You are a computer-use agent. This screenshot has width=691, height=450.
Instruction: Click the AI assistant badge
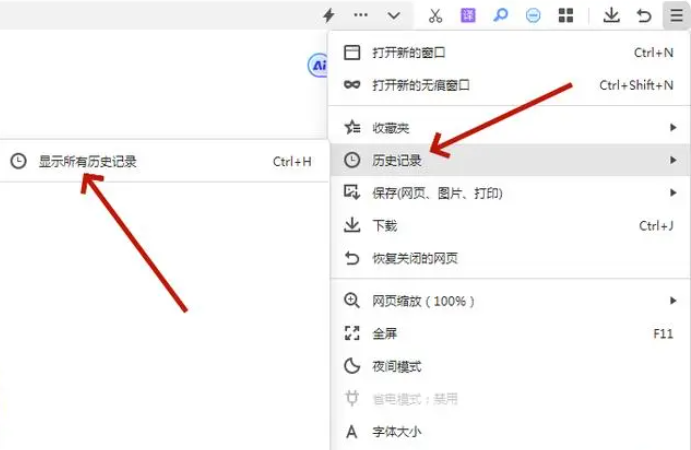[x=318, y=66]
